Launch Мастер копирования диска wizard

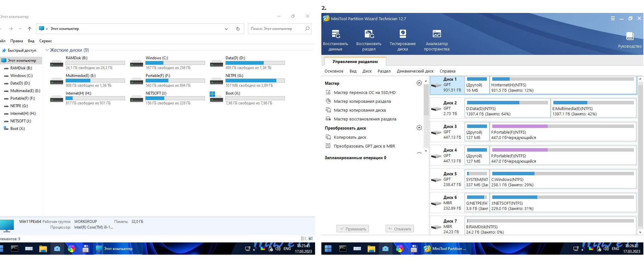point(360,110)
